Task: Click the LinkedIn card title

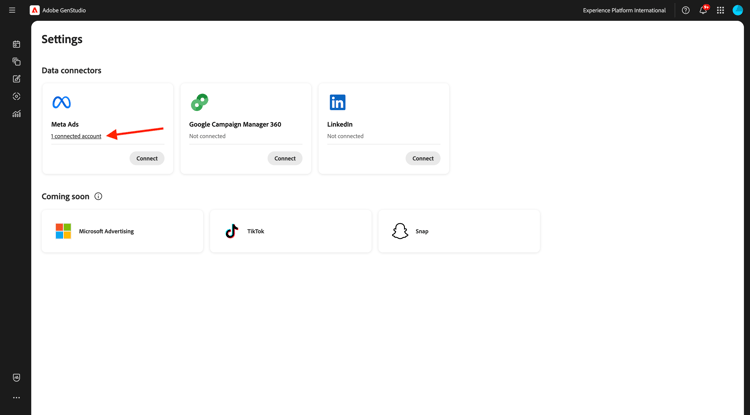Action: 340,124
